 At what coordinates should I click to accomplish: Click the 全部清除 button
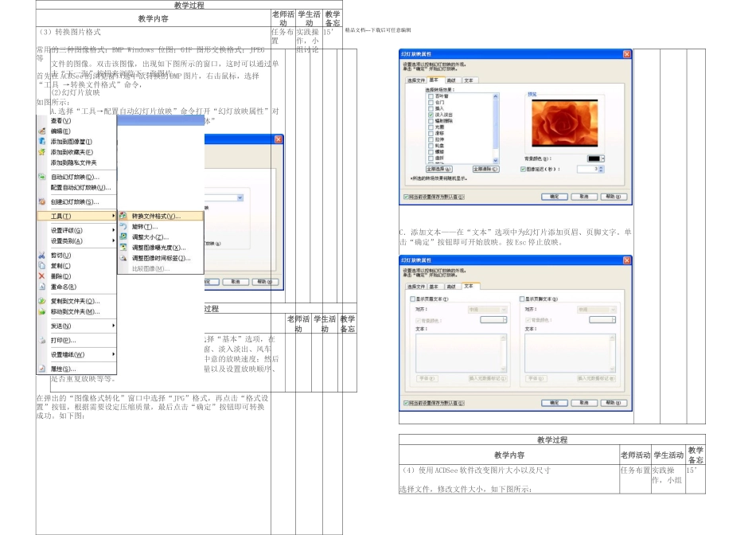(485, 170)
